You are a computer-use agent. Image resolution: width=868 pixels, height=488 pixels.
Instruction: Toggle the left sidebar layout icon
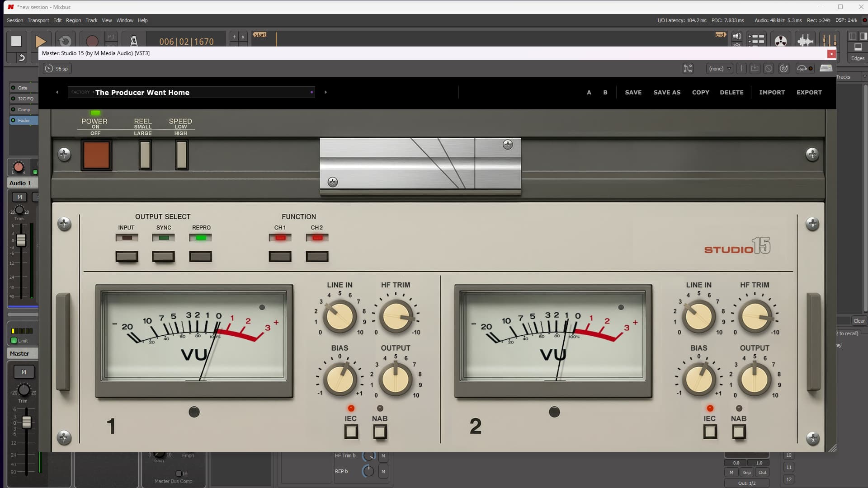click(x=853, y=36)
